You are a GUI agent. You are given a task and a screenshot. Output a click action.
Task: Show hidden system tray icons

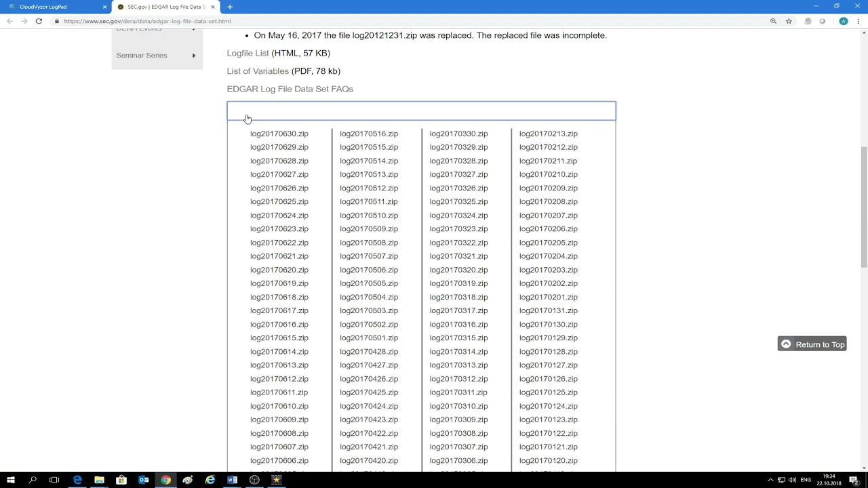click(x=770, y=480)
